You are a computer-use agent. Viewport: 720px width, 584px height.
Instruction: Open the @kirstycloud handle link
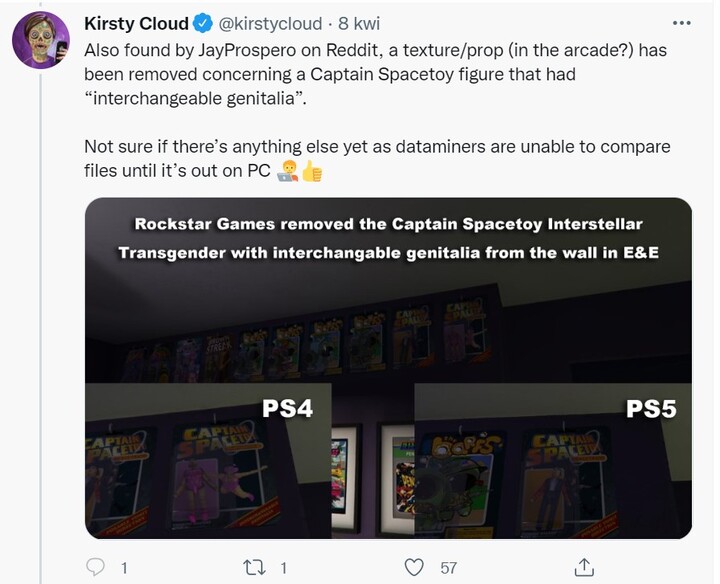coord(270,23)
